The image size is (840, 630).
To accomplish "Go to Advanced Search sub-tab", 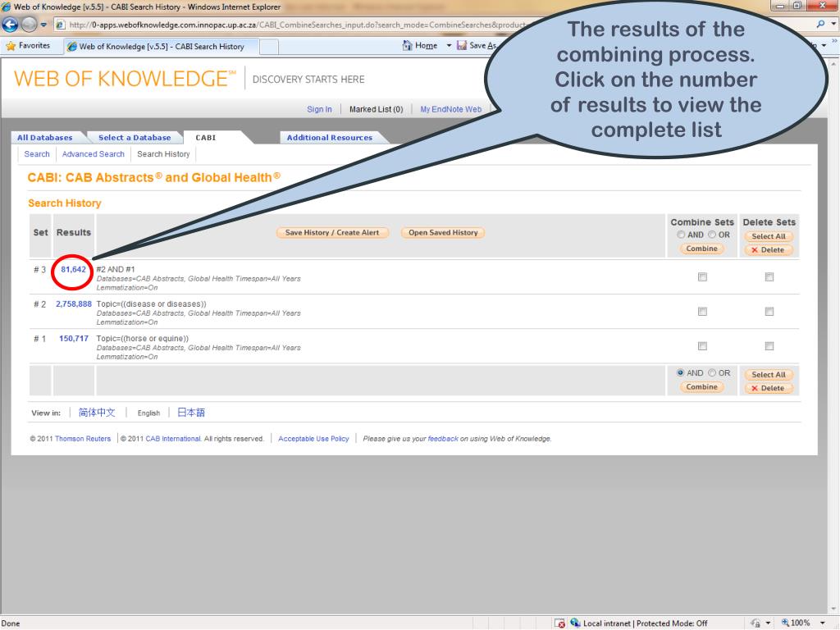I will 94,154.
